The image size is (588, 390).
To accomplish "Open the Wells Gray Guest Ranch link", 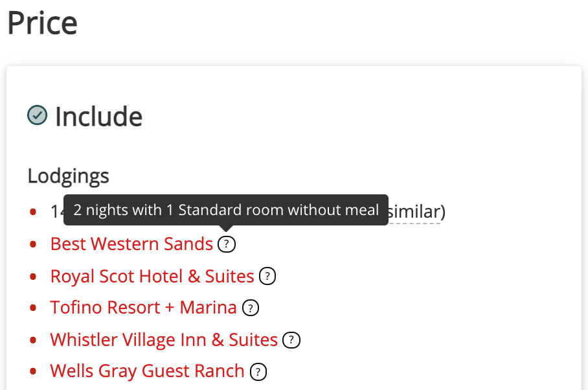I will (x=148, y=371).
